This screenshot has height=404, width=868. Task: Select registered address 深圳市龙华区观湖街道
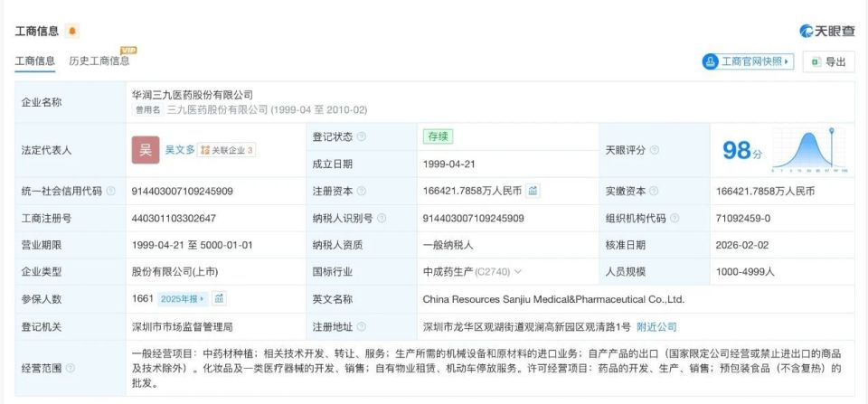click(x=526, y=327)
